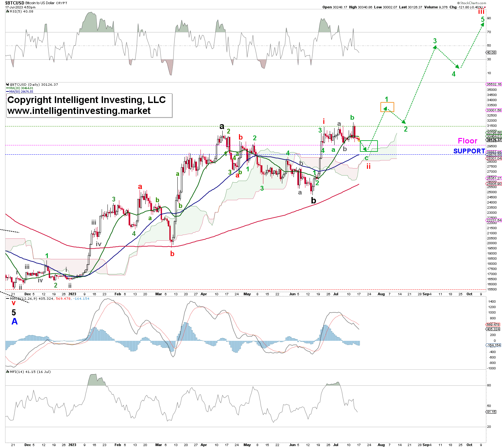Click the Last 30126.37 value in header
502x448 pixels.
coord(411,7)
